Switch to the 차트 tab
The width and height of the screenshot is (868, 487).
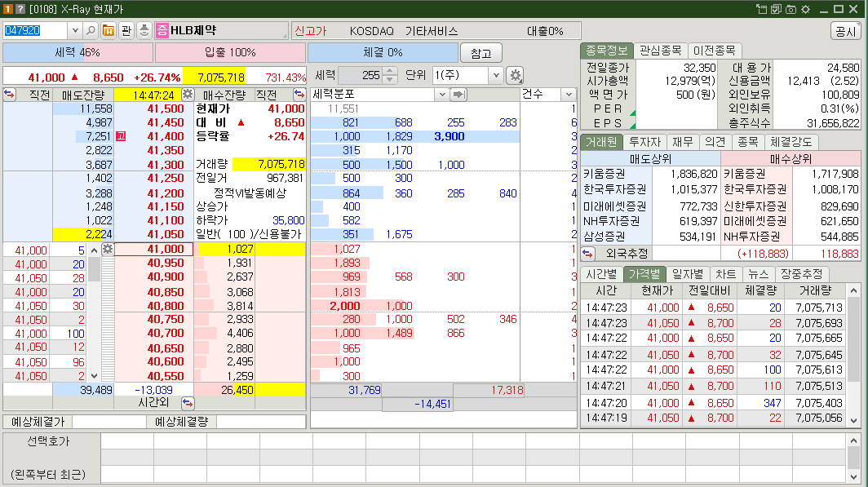click(x=726, y=274)
